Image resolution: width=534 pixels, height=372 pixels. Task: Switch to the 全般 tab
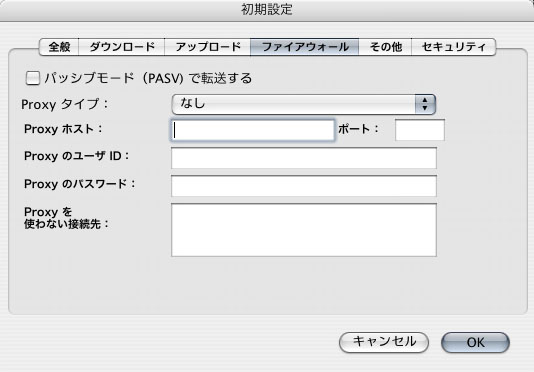(x=59, y=47)
